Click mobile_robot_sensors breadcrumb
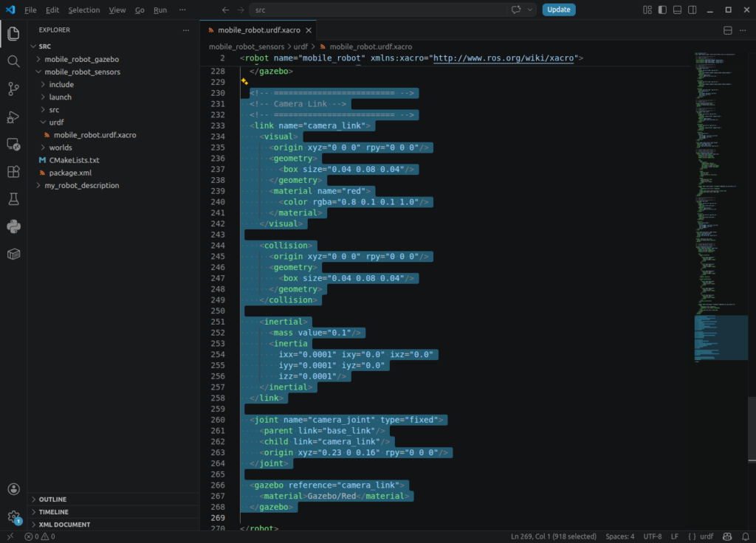The height and width of the screenshot is (543, 756). [247, 46]
